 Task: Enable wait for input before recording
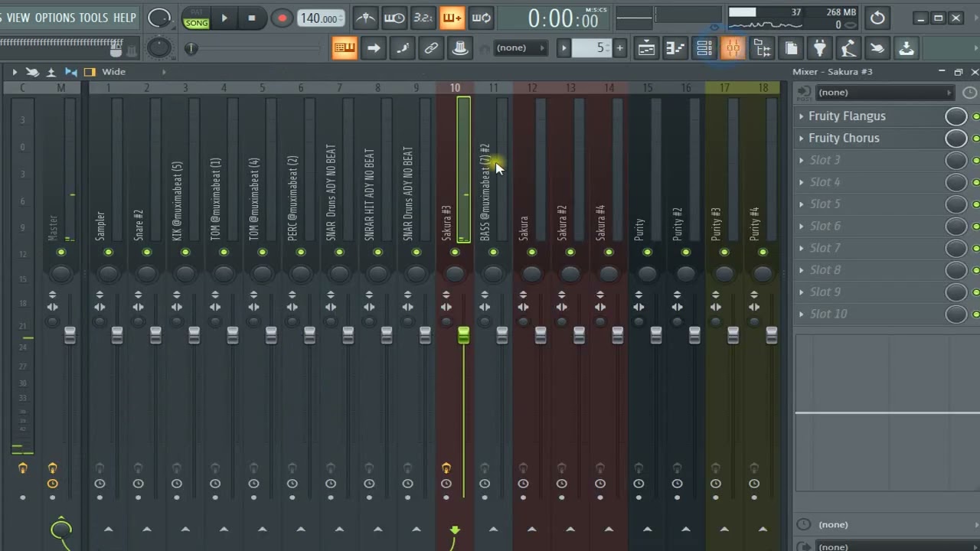pos(394,18)
